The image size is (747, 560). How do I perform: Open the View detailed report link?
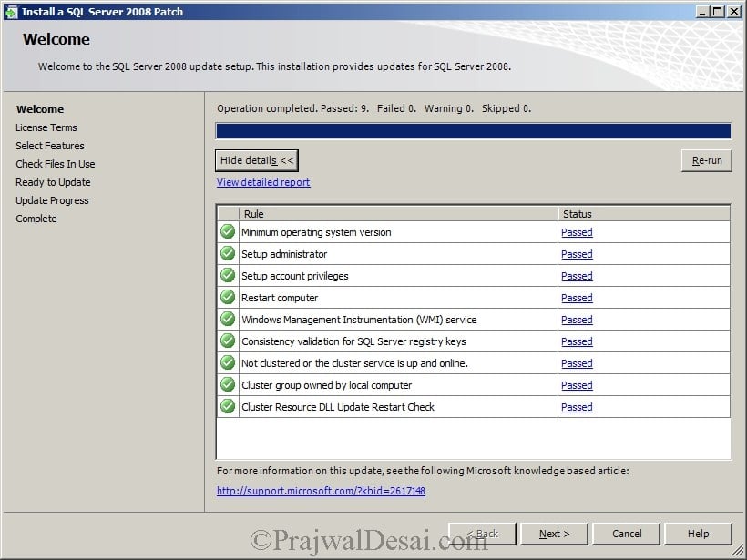coord(263,182)
